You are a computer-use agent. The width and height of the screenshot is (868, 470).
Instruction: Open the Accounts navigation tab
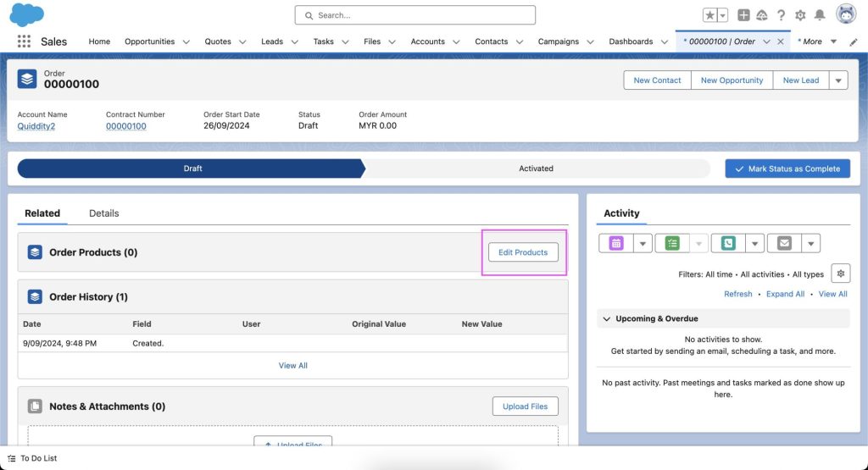click(427, 41)
